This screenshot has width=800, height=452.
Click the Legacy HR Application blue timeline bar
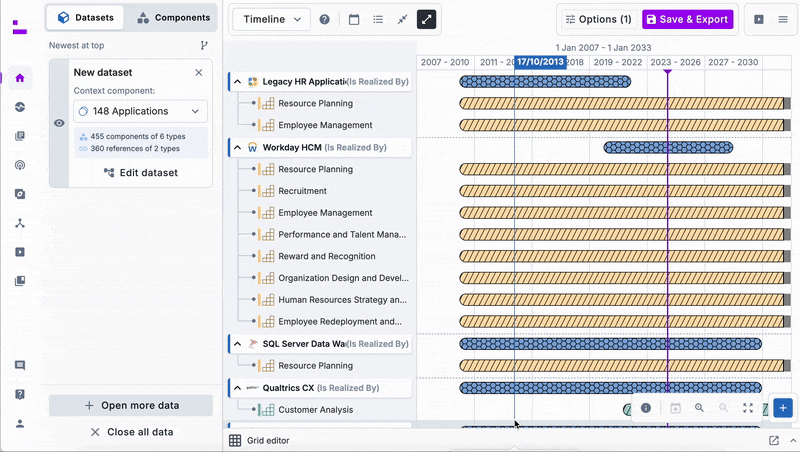[x=545, y=82]
